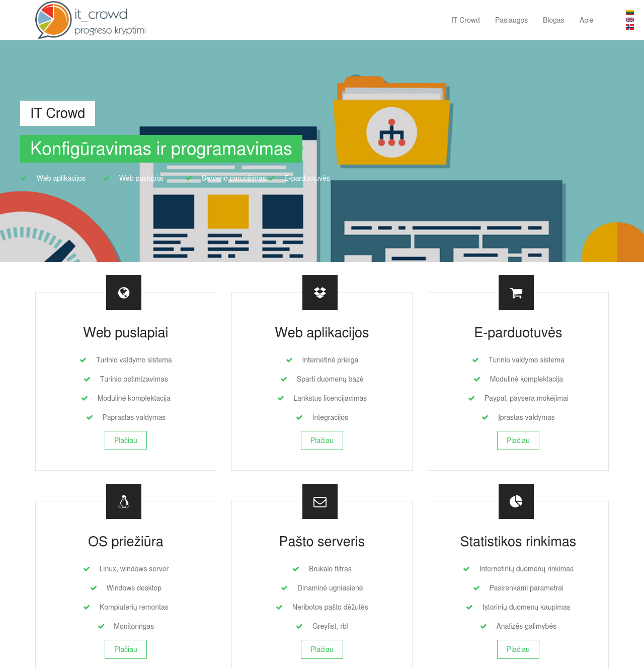
Task: Click 'Web aplikacijos' in the hero banner list
Action: (61, 178)
